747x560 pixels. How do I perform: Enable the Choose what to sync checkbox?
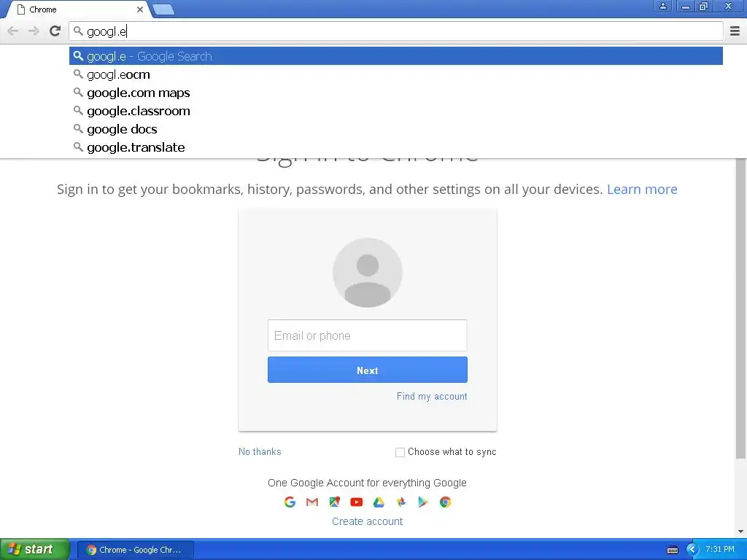(400, 452)
